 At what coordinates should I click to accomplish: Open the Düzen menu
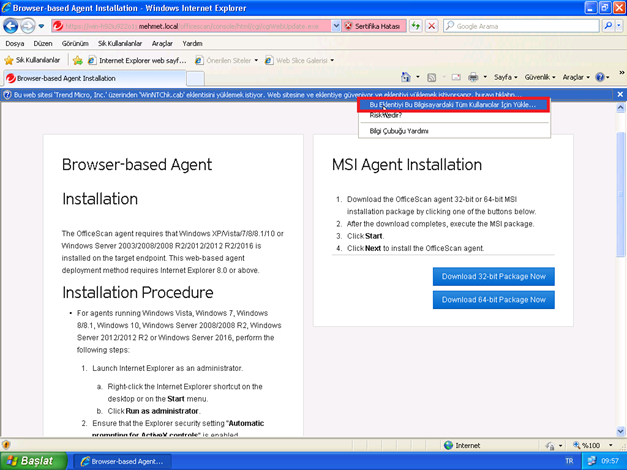(x=43, y=43)
